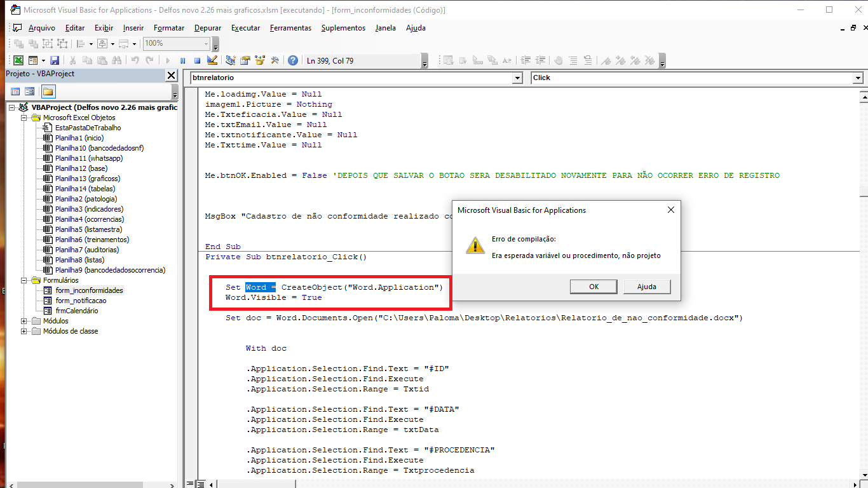This screenshot has width=868, height=488.
Task: Open the Inserir menu
Action: [133, 28]
